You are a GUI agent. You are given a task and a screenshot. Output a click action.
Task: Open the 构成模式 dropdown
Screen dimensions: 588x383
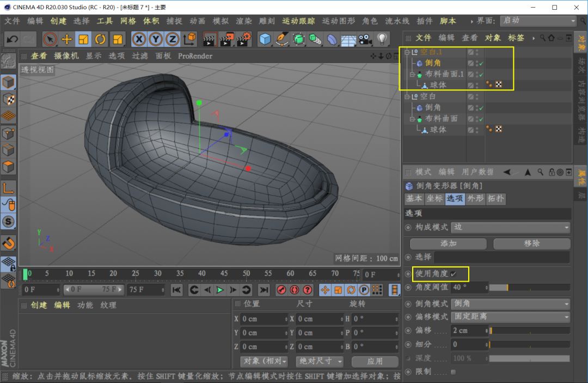click(x=511, y=227)
